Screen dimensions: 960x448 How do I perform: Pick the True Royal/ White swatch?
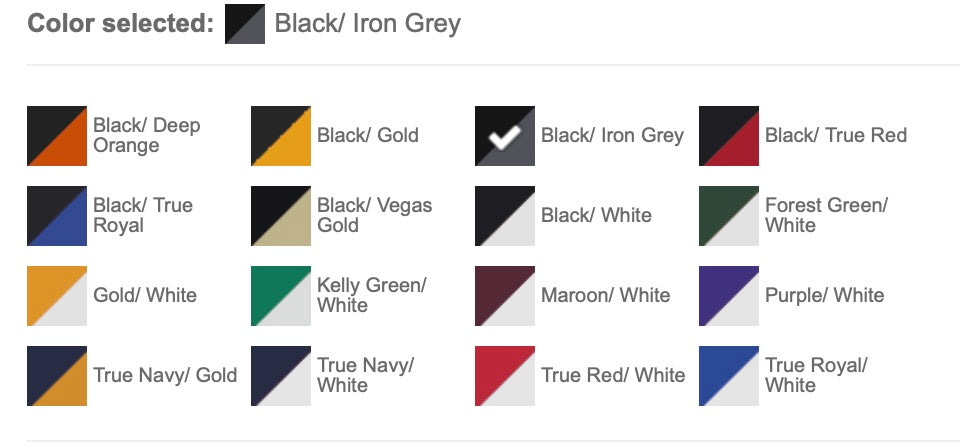point(729,376)
